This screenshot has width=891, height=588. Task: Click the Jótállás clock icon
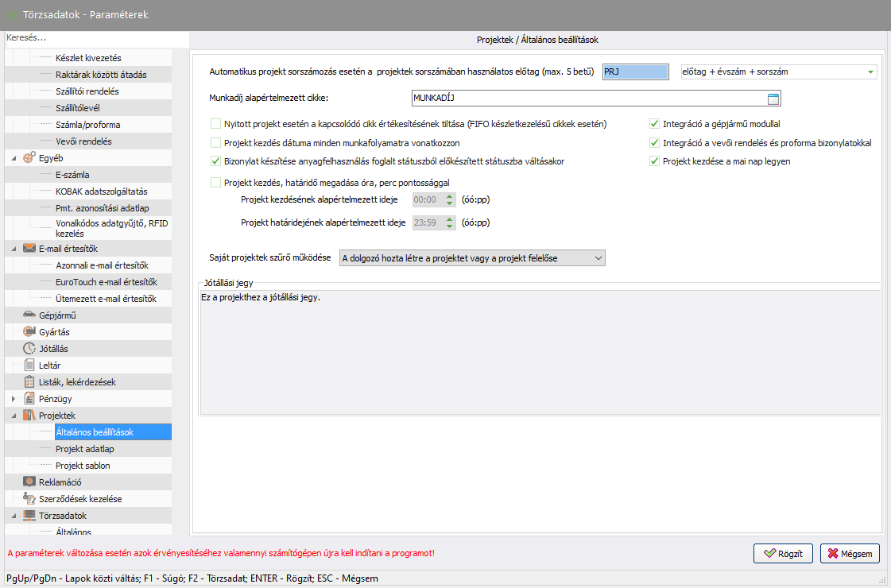[x=29, y=348]
